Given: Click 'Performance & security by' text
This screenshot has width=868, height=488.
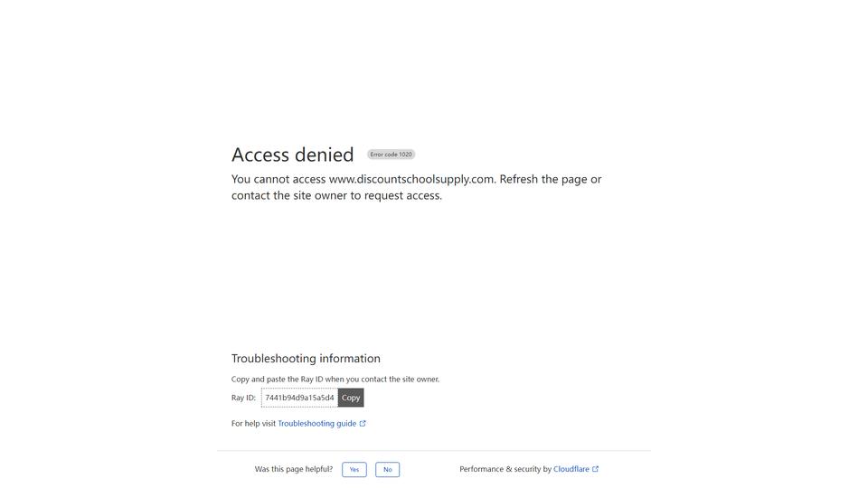Looking at the screenshot, I should 505,469.
